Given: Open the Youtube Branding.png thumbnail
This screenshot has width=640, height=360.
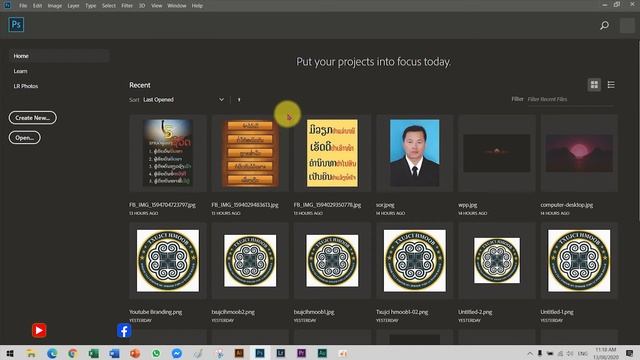Looking at the screenshot, I should click(168, 260).
